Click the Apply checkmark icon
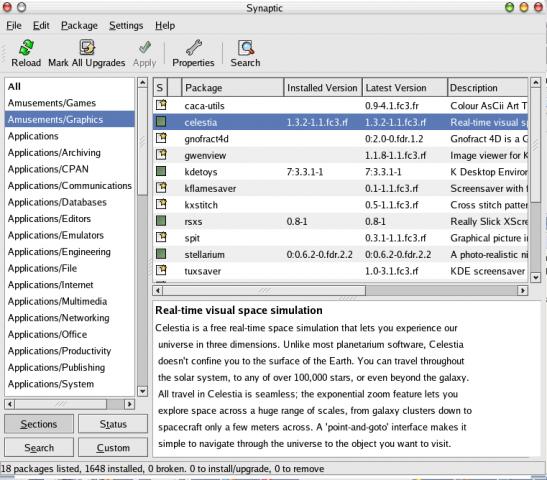The image size is (547, 480). tap(144, 48)
